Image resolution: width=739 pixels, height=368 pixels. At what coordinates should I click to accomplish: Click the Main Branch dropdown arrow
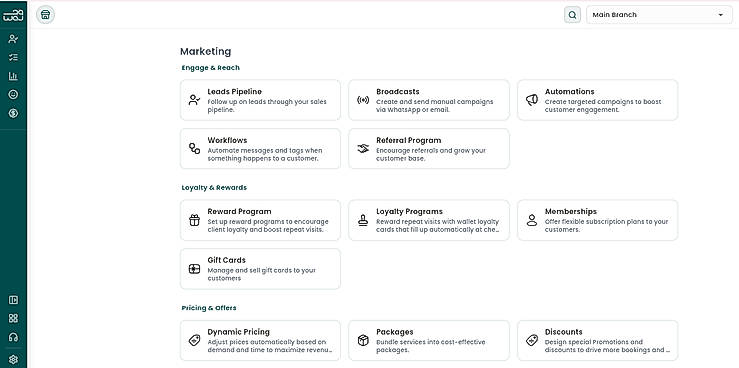tap(720, 15)
